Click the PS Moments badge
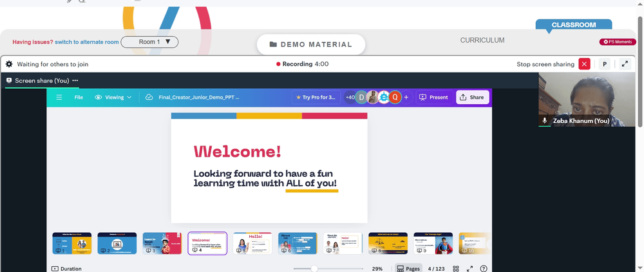Screen dimensions: 644x272 click(618, 42)
